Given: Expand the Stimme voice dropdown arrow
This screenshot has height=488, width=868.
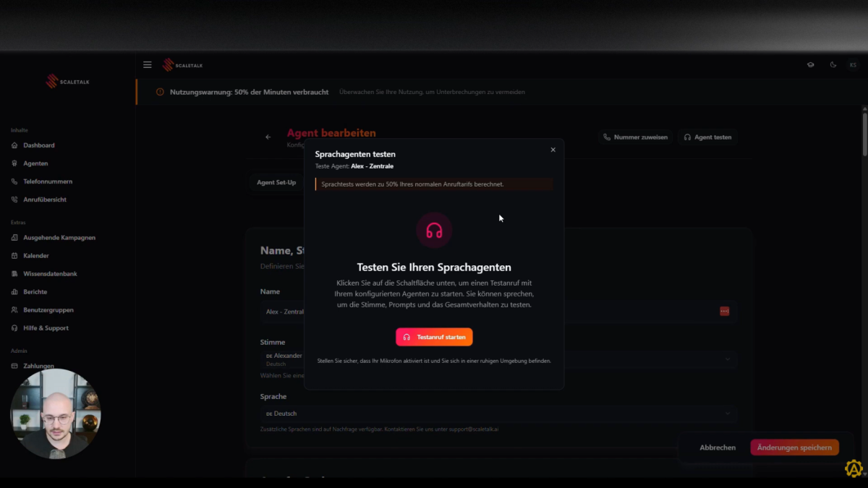Looking at the screenshot, I should click(728, 359).
